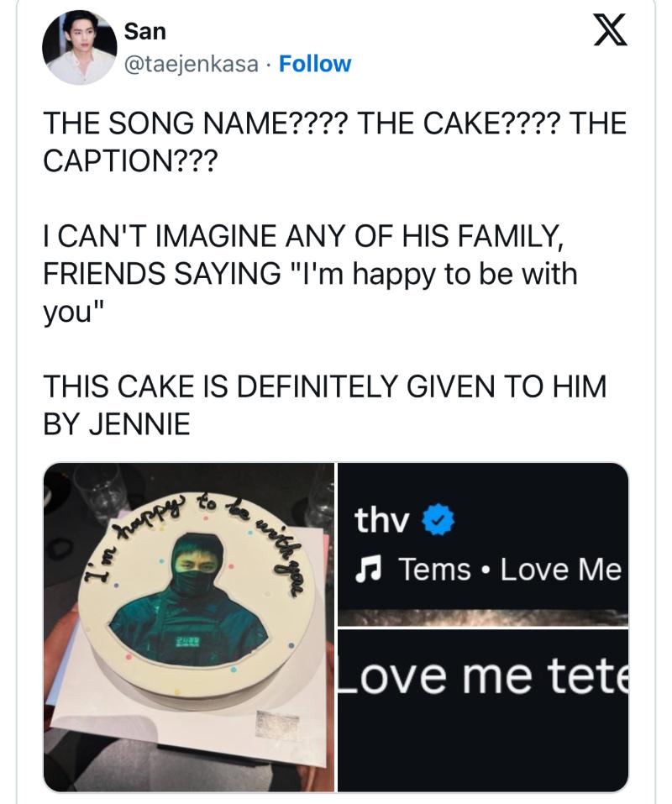Image resolution: width=672 pixels, height=804 pixels.
Task: Open the cake photo on the left
Action: (x=189, y=627)
